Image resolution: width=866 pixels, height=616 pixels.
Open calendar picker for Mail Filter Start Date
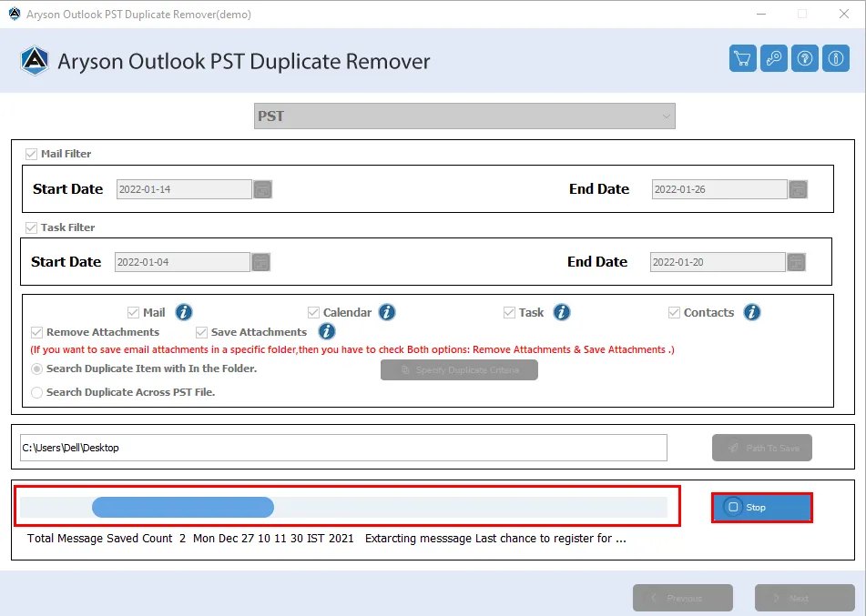tap(262, 189)
